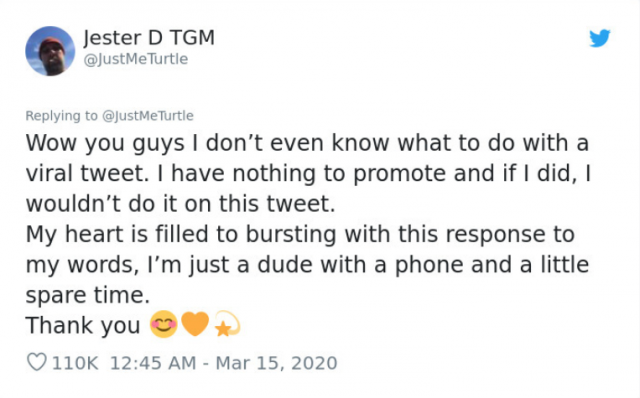Open Jester D TGM's profile avatar
640x398 pixels.
click(x=50, y=51)
